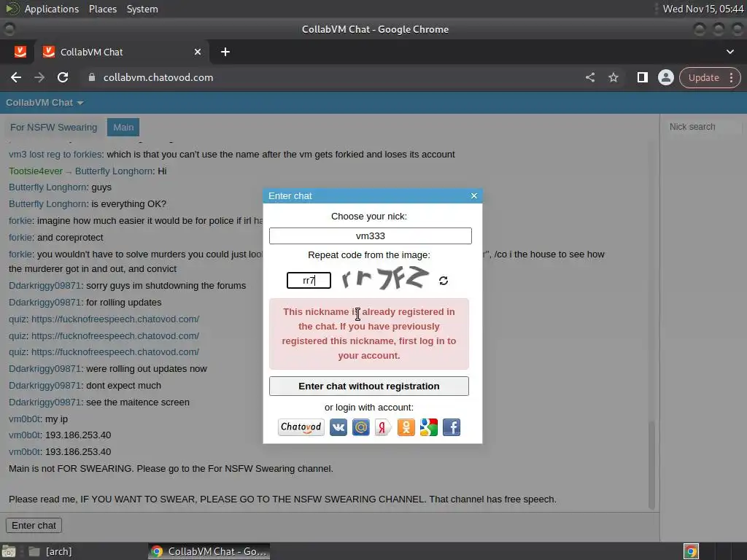This screenshot has height=560, width=747.
Task: Select the [arch] taskbar window
Action: point(50,551)
